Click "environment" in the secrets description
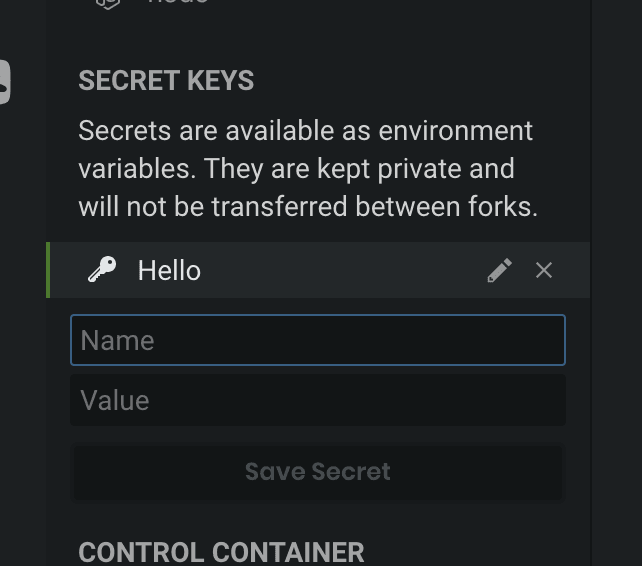Screen dimensions: 642x566 pyautogui.click(x=455, y=131)
